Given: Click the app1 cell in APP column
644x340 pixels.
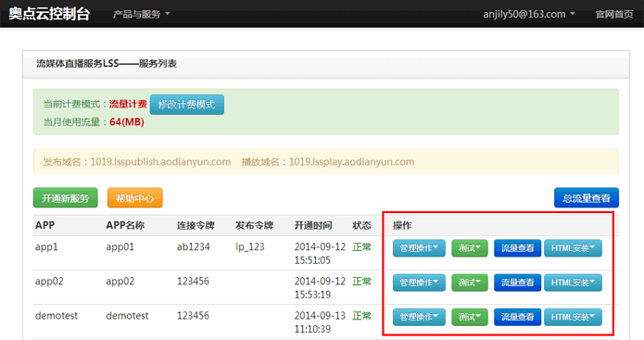Looking at the screenshot, I should (46, 246).
